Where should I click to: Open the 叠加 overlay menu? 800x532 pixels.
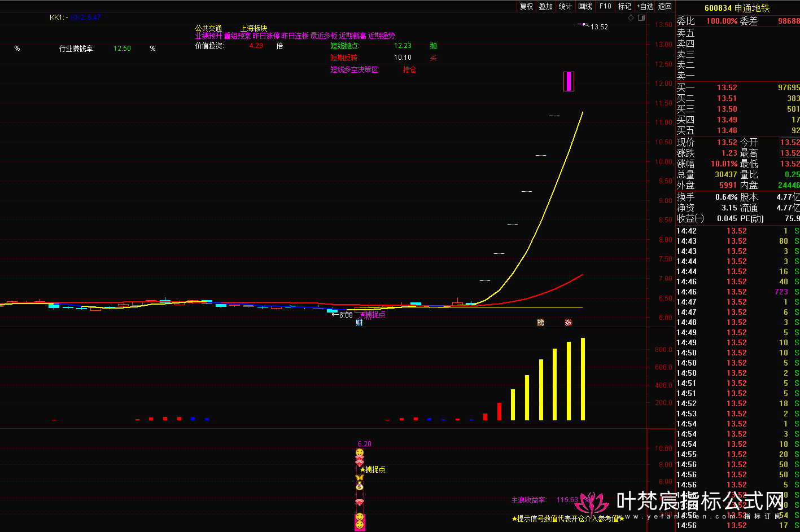click(x=545, y=6)
